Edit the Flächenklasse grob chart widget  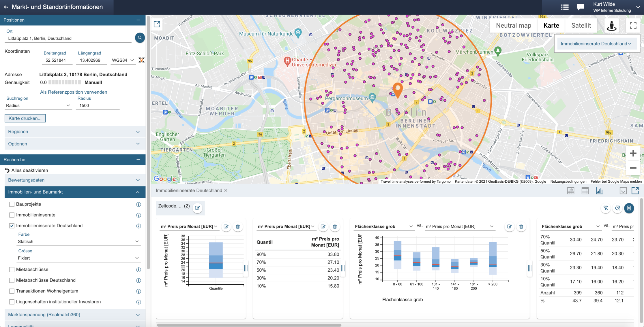(509, 227)
